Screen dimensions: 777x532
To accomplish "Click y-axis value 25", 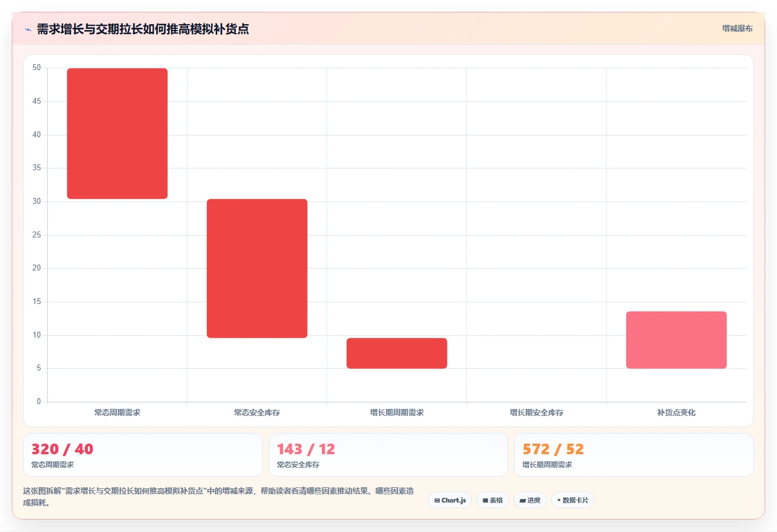I will pyautogui.click(x=37, y=235).
